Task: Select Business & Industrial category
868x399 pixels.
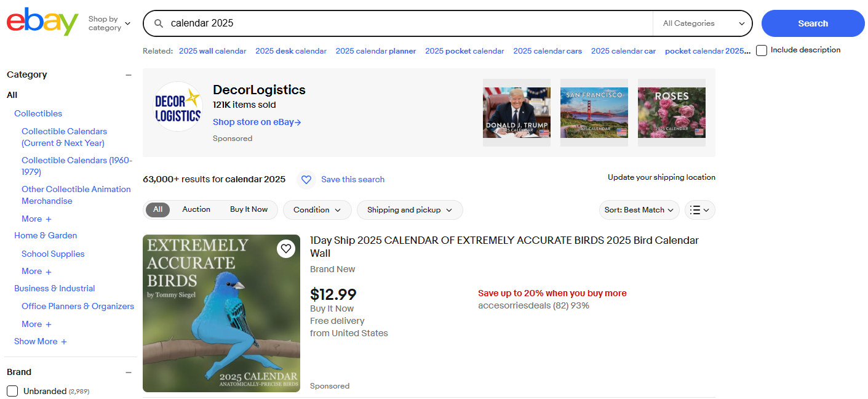Action: [x=55, y=288]
